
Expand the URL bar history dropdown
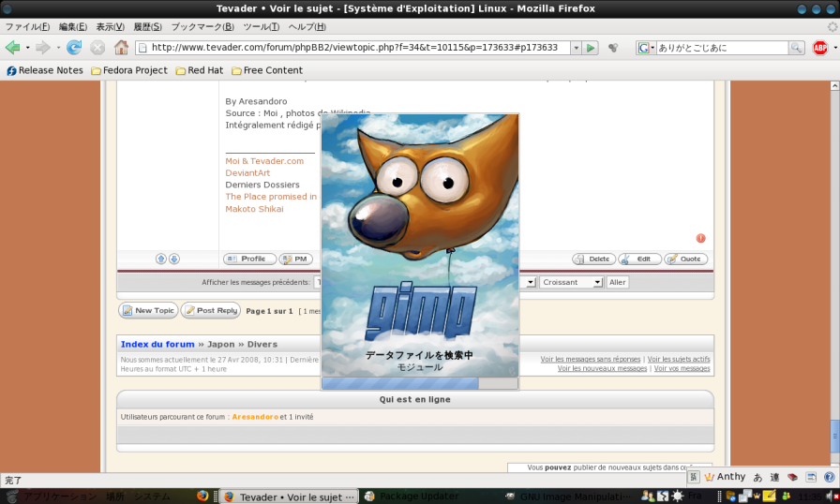tap(576, 48)
